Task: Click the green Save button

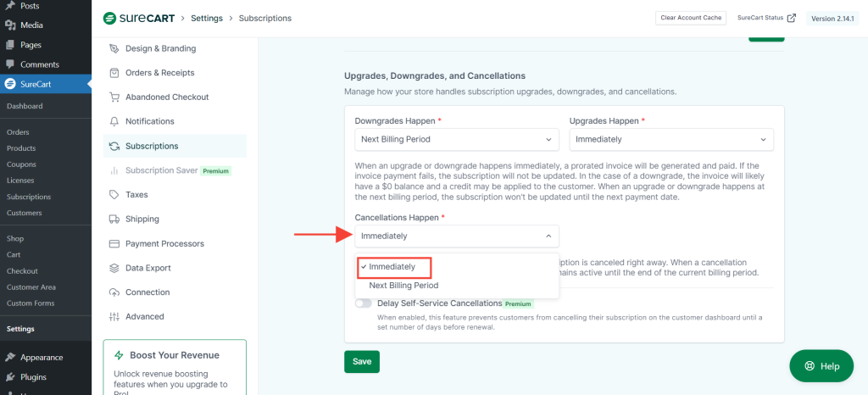Action: pyautogui.click(x=362, y=361)
